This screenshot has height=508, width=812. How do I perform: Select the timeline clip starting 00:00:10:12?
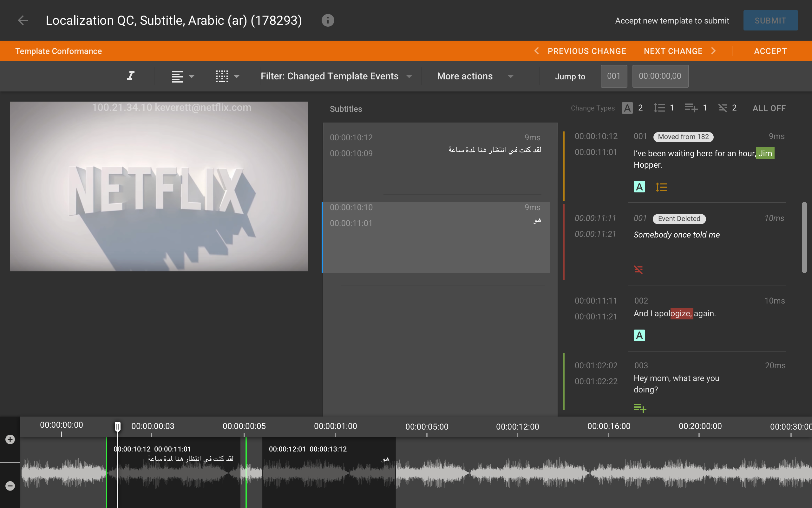point(174,472)
